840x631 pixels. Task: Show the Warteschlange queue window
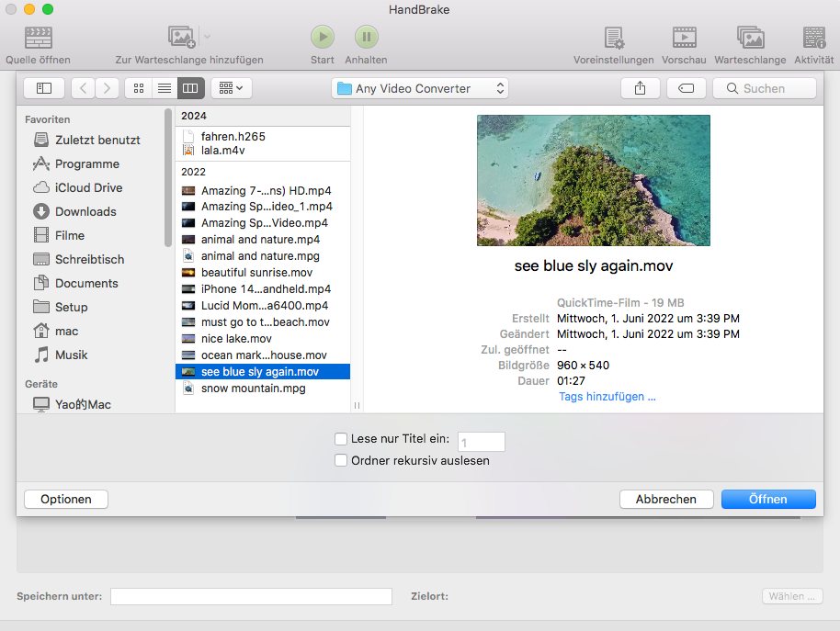(750, 38)
